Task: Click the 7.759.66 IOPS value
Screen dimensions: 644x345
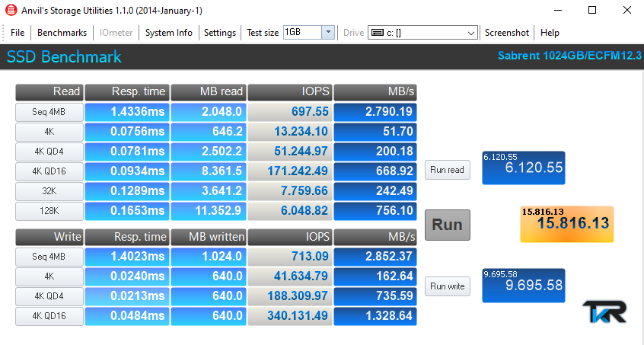Action: pyautogui.click(x=289, y=191)
